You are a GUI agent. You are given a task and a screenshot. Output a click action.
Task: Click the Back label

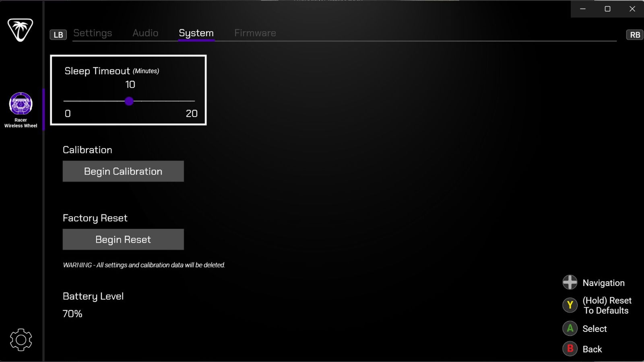592,349
